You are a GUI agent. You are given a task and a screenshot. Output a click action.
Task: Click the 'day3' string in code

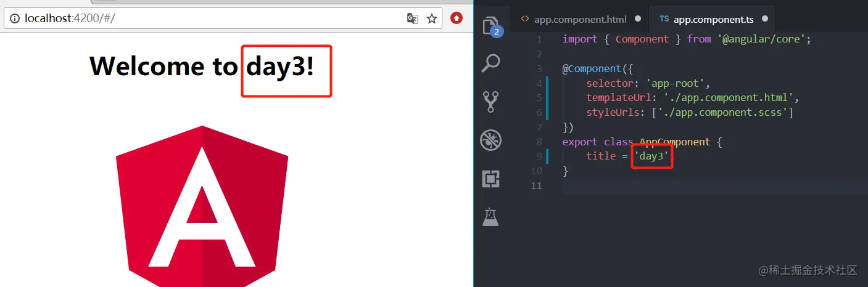(x=651, y=156)
